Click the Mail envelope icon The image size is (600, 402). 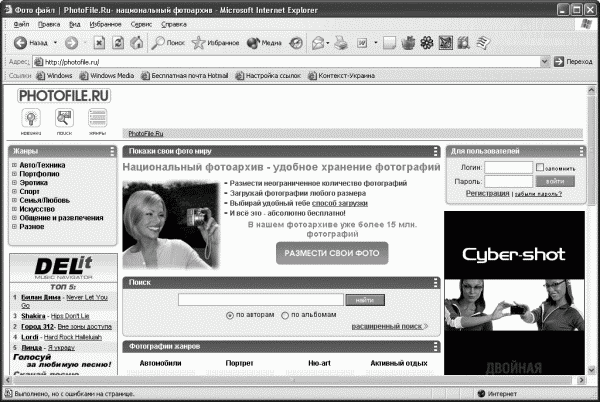click(318, 43)
